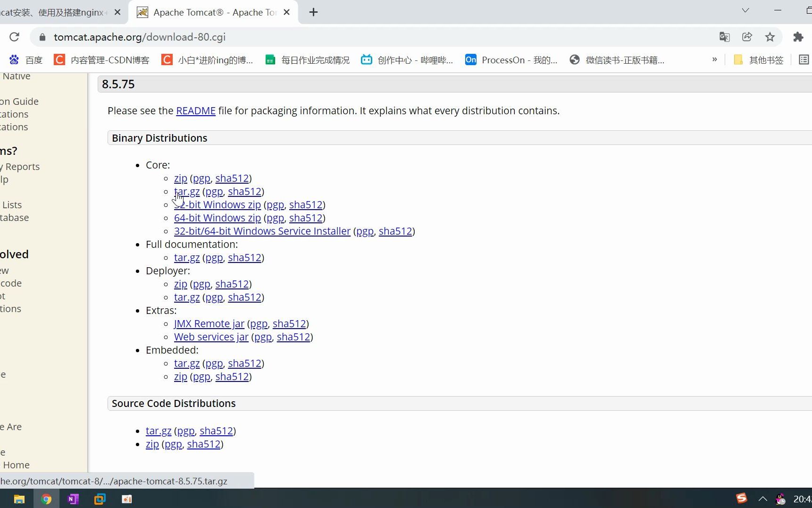Screen dimensions: 812x508
Task: Open the pgp link for Core tar.gz
Action: tap(214, 192)
